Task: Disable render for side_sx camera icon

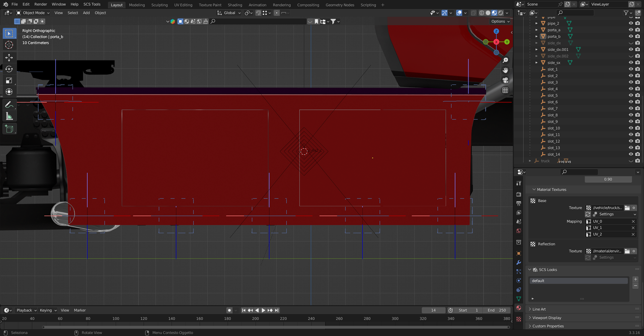Action: coord(638,62)
